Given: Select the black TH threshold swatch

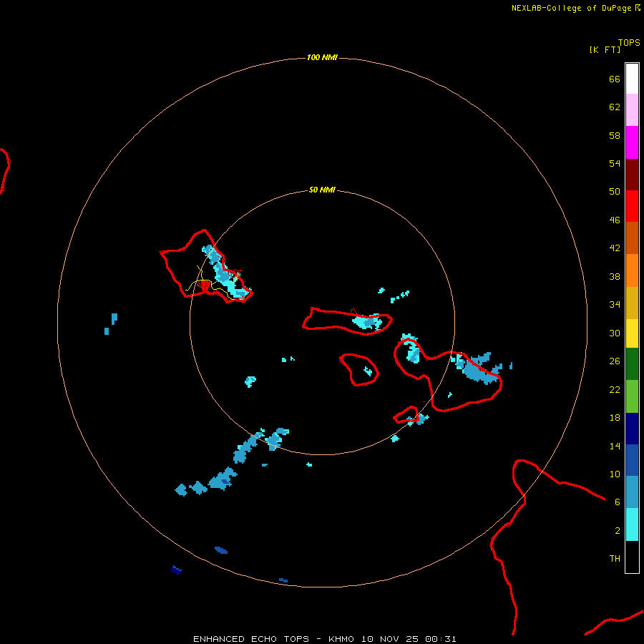Looking at the screenshot, I should click(x=632, y=557).
